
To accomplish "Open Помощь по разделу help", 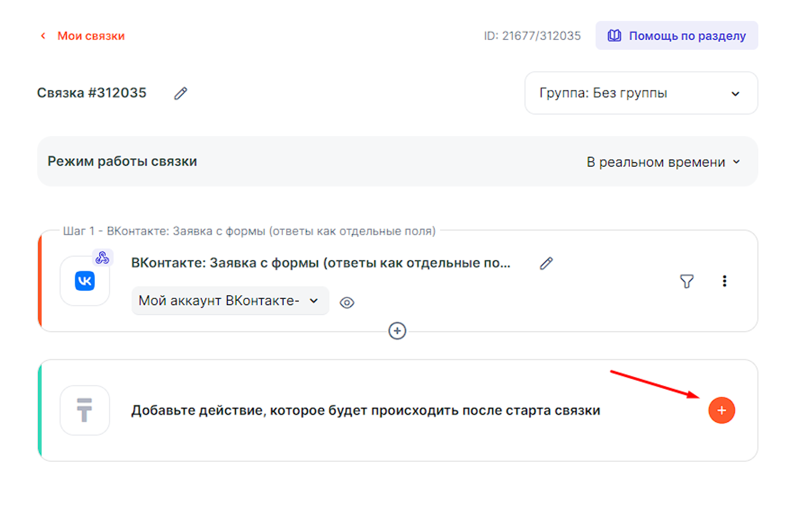I will [677, 36].
